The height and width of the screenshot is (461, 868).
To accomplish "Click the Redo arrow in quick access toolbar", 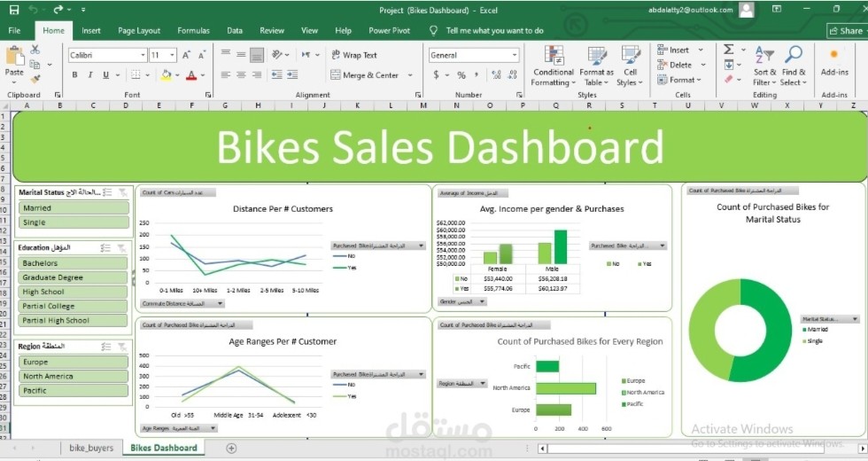I will pos(58,10).
